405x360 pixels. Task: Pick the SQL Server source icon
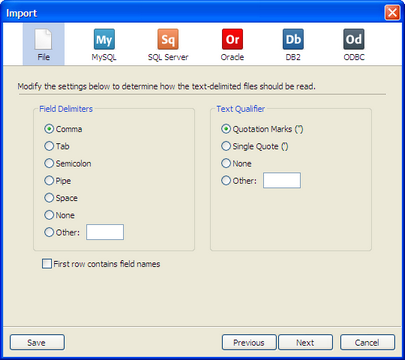168,44
